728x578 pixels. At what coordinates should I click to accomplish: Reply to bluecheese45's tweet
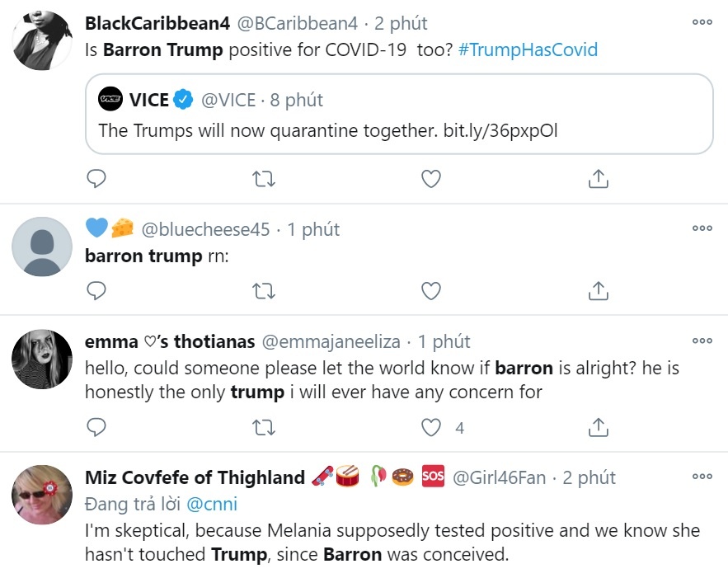click(96, 290)
